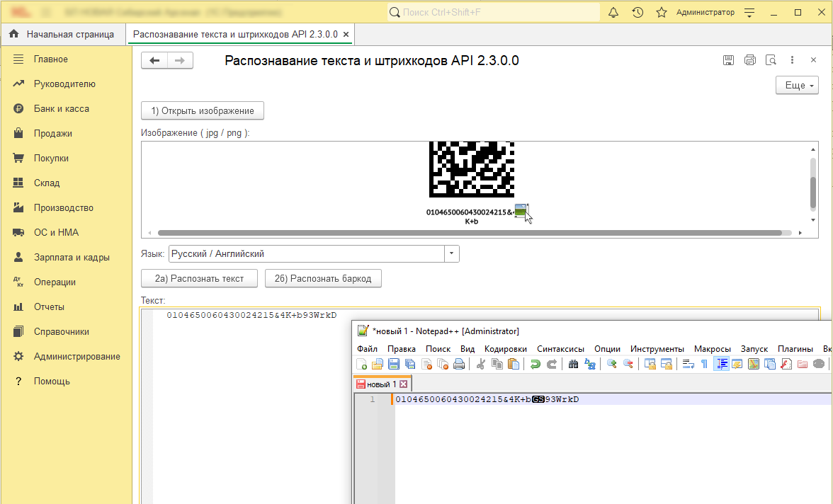Viewport: 833px width, 504px height.
Task: Click 1) Открыть изображение button
Action: click(203, 110)
